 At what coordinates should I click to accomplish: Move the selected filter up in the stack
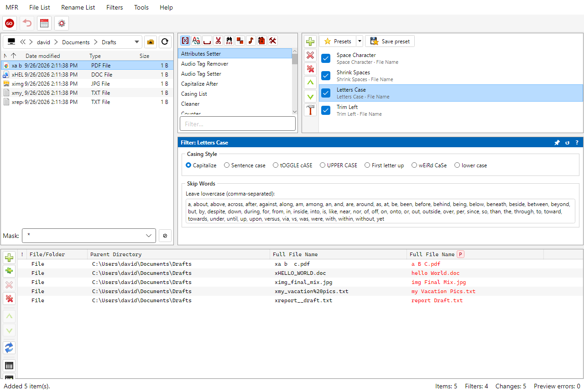[310, 83]
